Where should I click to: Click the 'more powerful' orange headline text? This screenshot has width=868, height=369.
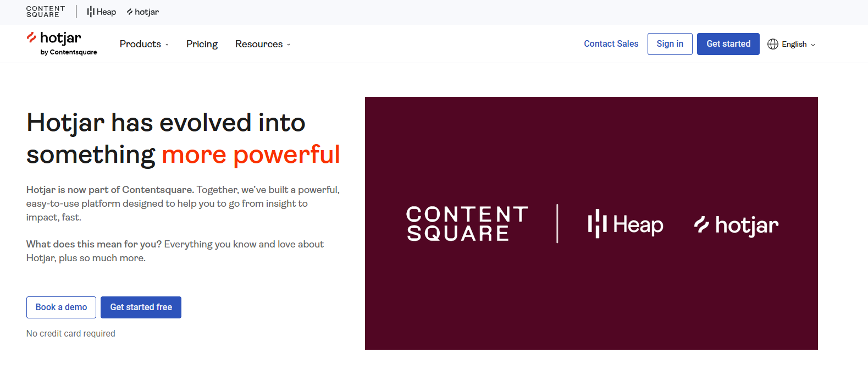point(251,155)
